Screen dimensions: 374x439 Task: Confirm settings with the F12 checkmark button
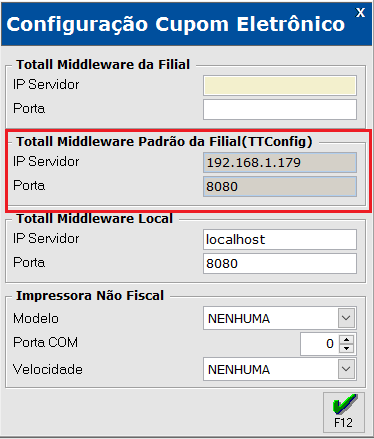[344, 412]
